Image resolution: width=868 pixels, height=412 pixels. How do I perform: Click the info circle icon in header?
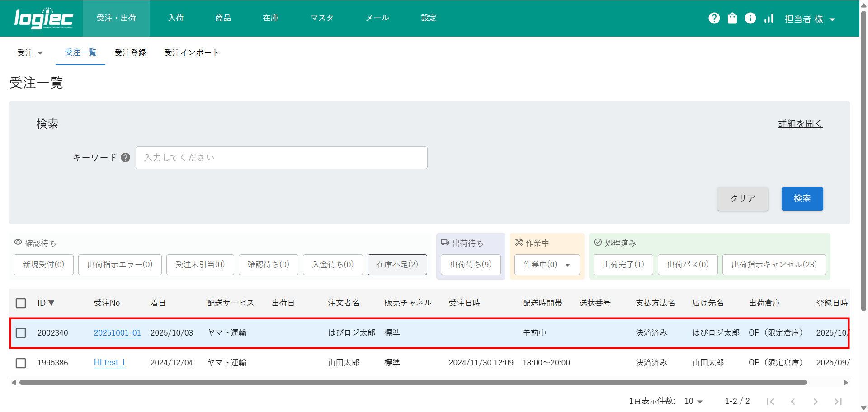pyautogui.click(x=750, y=18)
